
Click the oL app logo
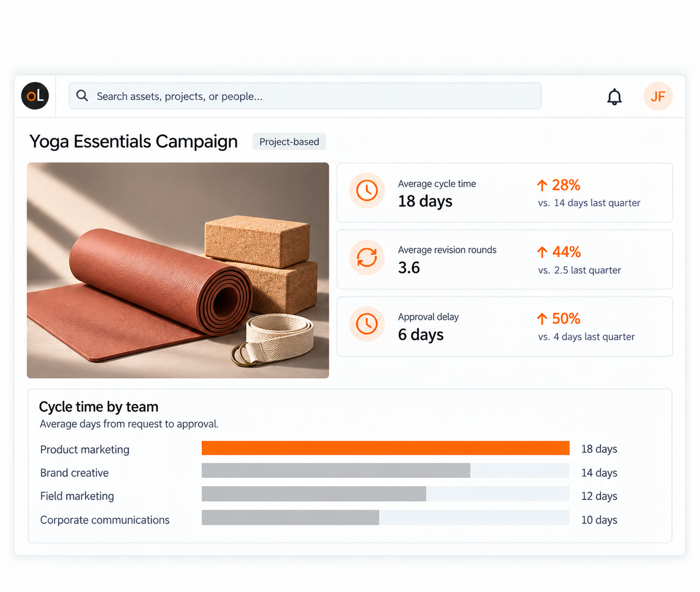pos(35,96)
